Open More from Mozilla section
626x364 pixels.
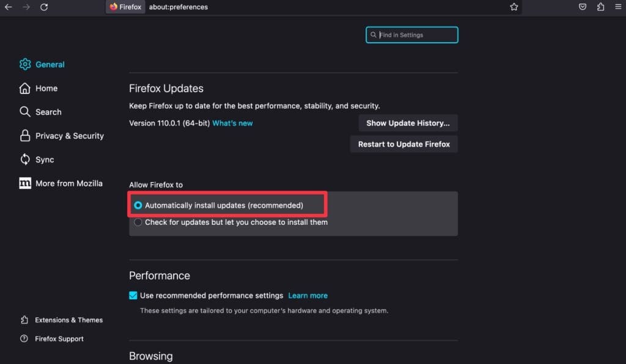click(x=68, y=183)
